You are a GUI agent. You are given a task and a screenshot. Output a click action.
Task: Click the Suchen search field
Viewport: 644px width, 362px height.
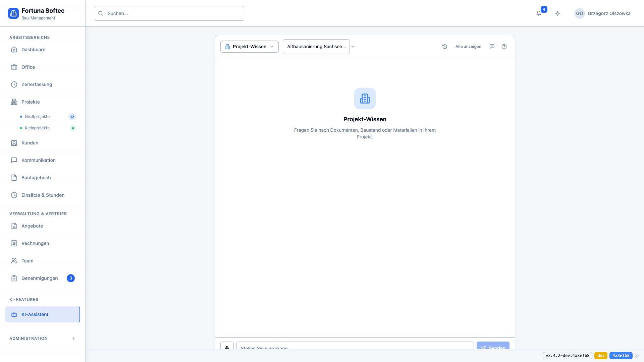tap(169, 13)
